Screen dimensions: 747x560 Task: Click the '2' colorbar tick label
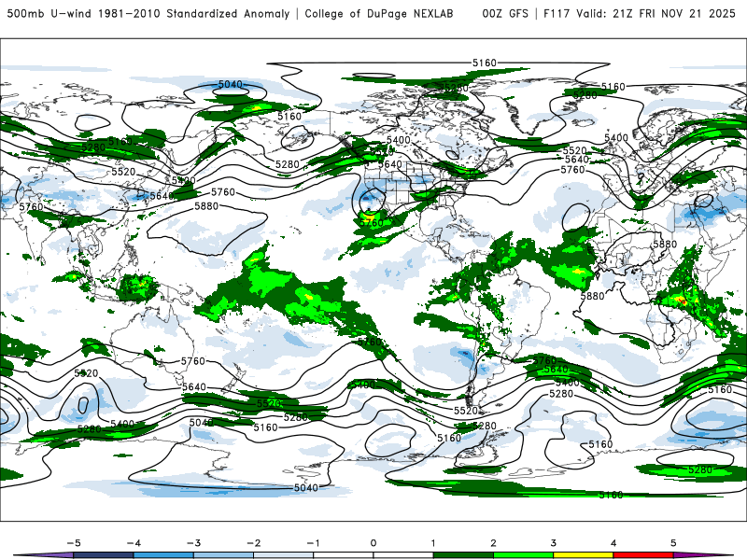click(x=493, y=543)
